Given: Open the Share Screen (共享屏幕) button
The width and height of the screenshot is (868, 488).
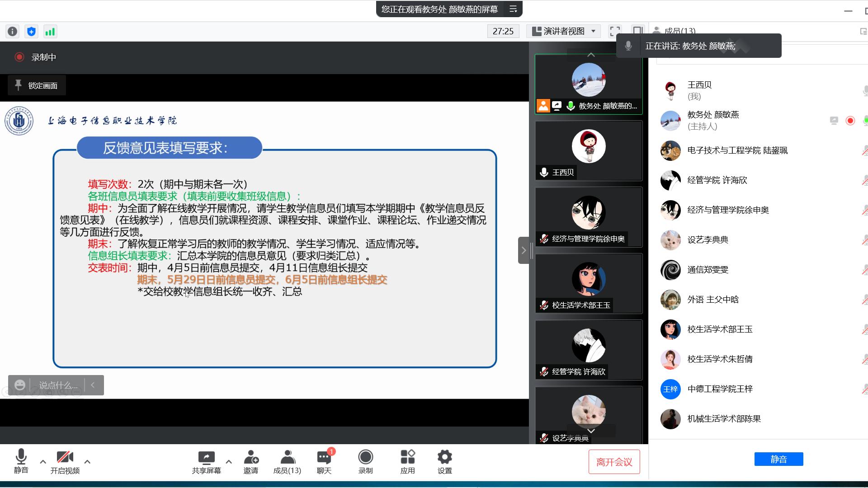Looking at the screenshot, I should [x=206, y=461].
